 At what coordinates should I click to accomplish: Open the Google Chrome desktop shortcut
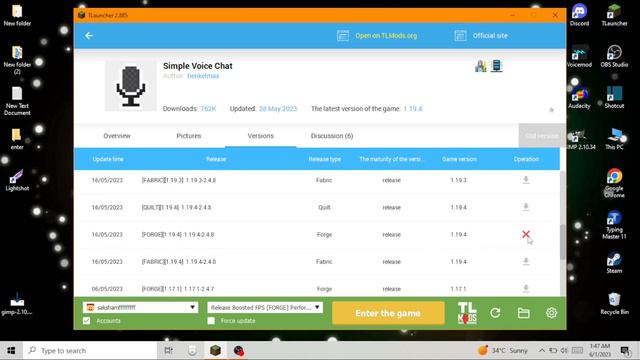point(614,183)
